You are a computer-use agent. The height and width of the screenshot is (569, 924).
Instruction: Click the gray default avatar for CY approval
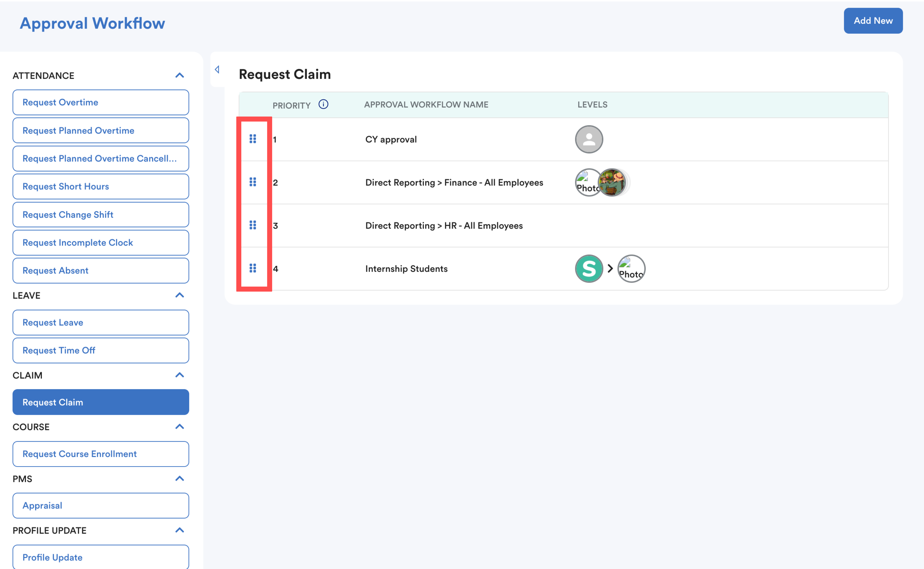(589, 139)
